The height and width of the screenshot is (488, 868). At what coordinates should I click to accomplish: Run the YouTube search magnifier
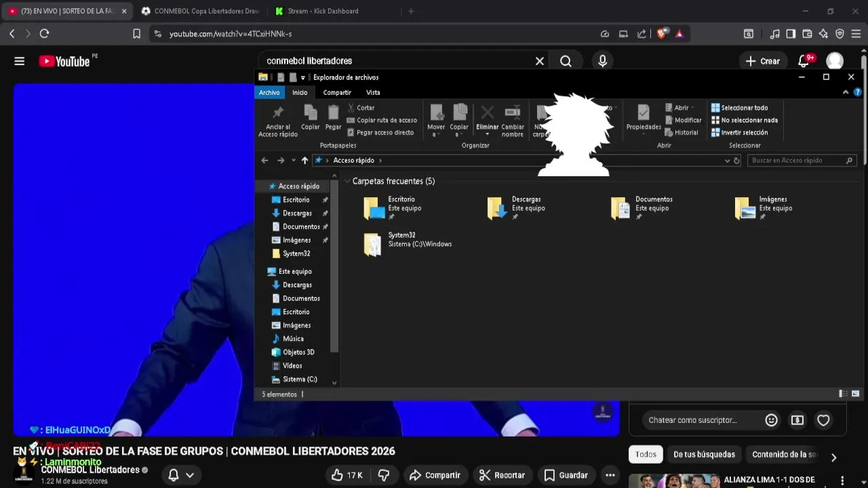(566, 61)
